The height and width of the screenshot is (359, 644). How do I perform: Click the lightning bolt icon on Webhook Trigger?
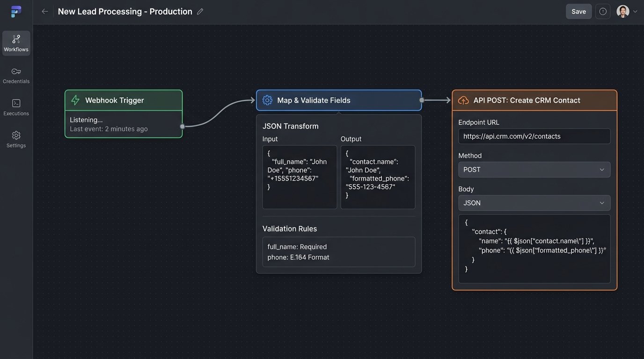[75, 100]
